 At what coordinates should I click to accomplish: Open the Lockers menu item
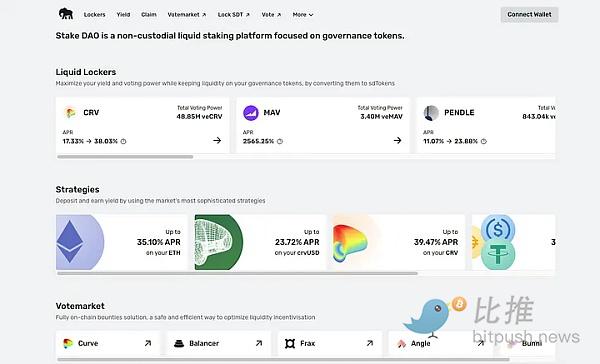point(95,15)
